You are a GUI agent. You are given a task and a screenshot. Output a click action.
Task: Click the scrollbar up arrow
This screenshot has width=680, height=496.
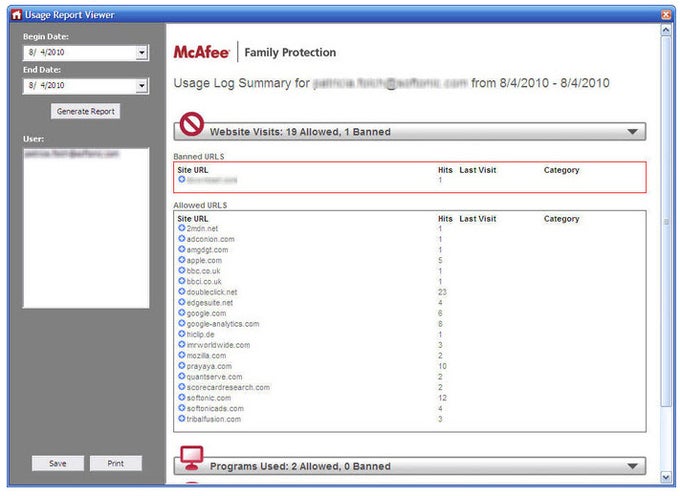[x=666, y=30]
